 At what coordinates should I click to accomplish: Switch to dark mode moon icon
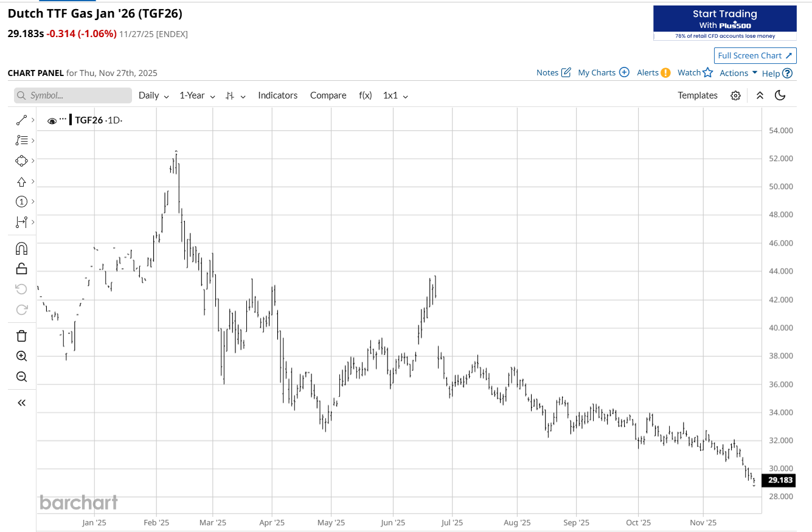(780, 95)
